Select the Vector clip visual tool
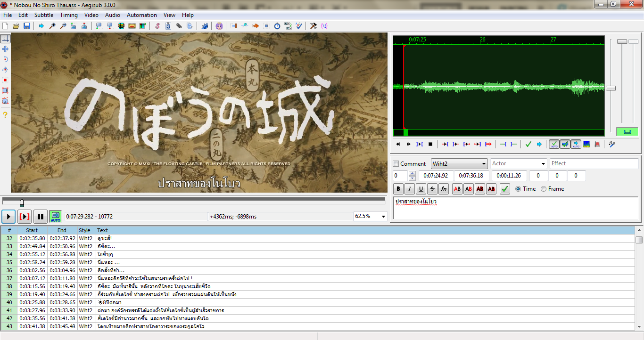The width and height of the screenshot is (644, 340). [5, 101]
